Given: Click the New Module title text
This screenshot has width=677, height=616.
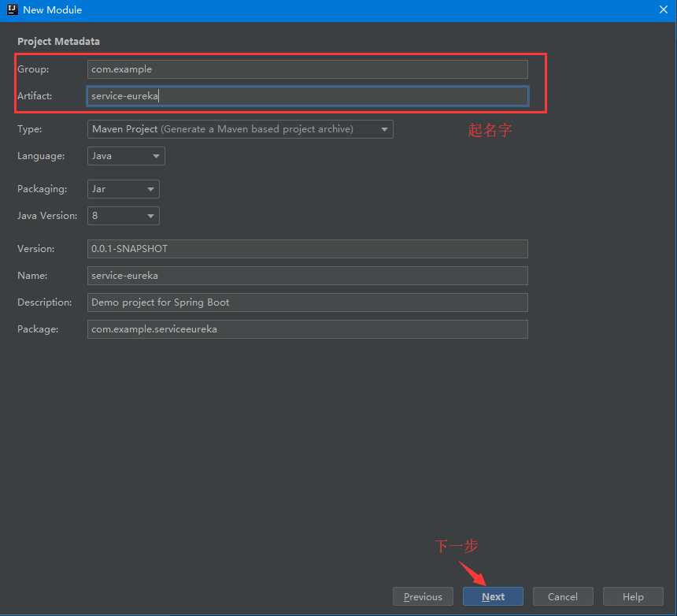Looking at the screenshot, I should point(52,9).
